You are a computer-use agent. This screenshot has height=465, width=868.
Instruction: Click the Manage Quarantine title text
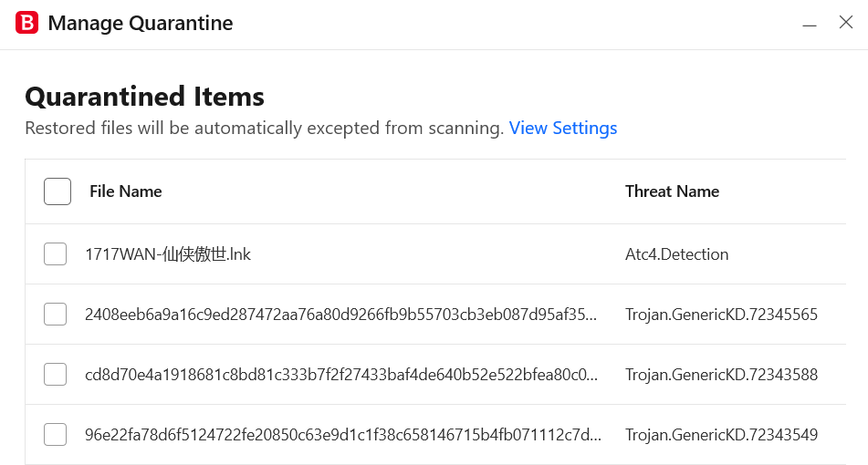coord(141,23)
